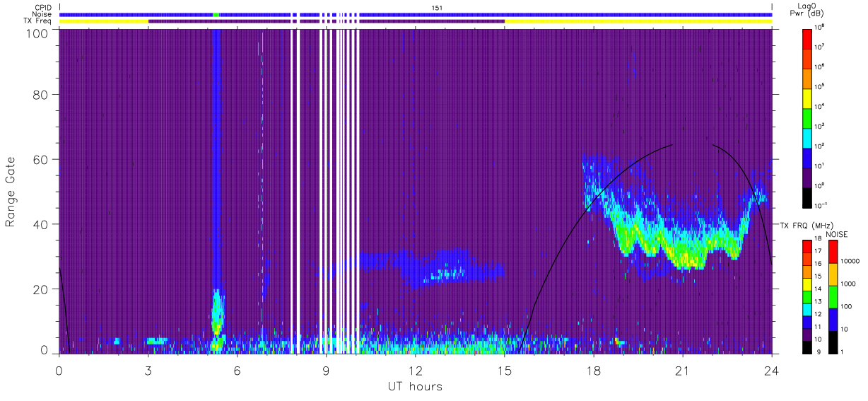Click the 18 tick label on the UT hours axis
The height and width of the screenshot is (401, 868).
tap(593, 369)
